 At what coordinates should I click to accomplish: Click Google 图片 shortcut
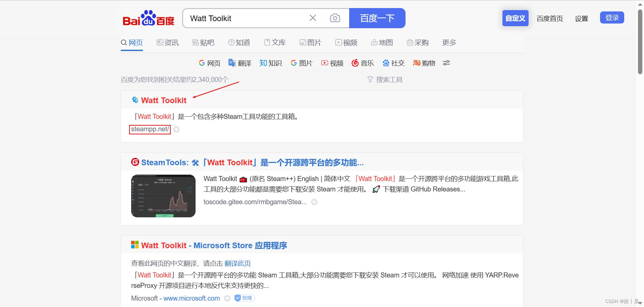pos(302,63)
